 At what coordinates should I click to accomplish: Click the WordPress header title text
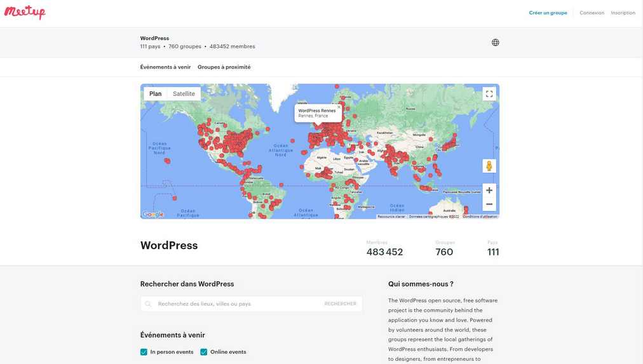(x=154, y=38)
